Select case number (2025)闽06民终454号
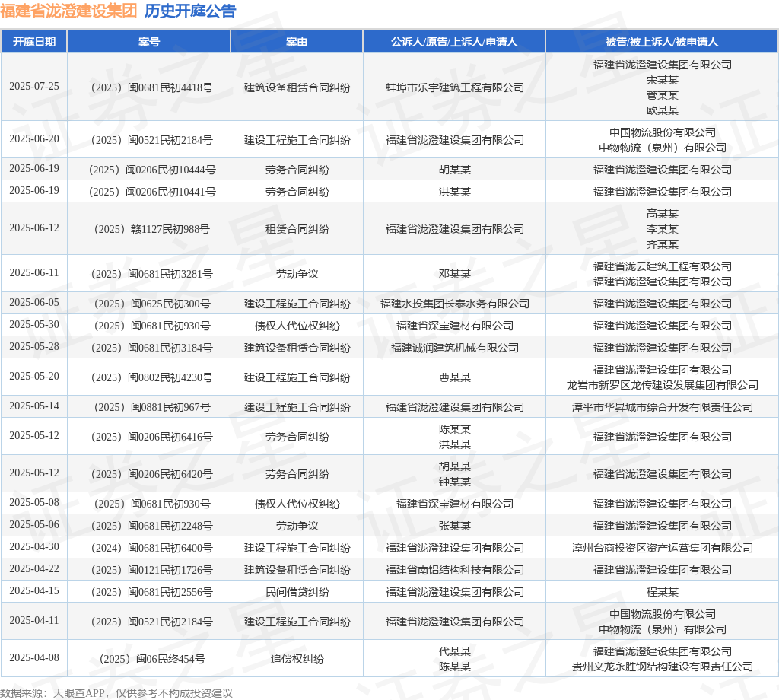779x700 pixels. pos(152,659)
